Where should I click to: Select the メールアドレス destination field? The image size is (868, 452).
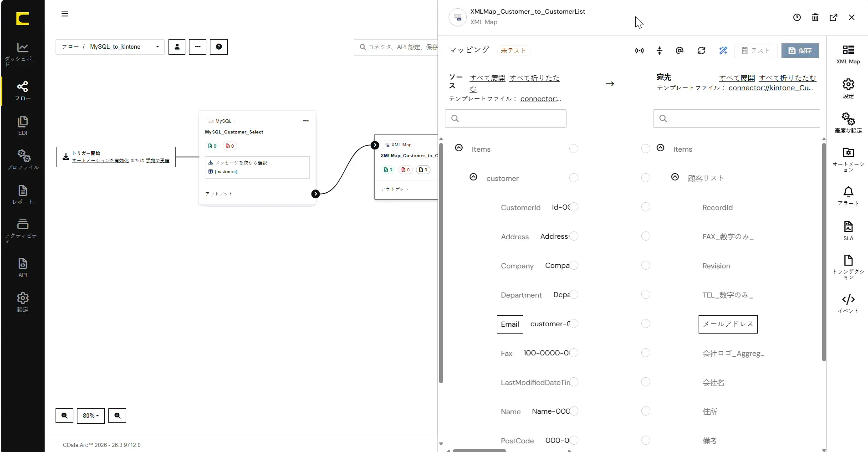728,324
